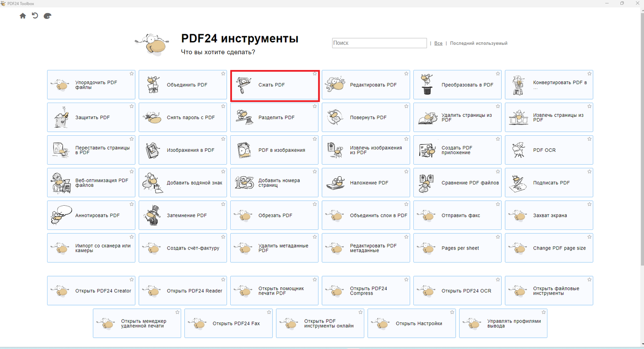644x349 pixels.
Task: Click the Сжать PDF press icon
Action: [x=244, y=85]
